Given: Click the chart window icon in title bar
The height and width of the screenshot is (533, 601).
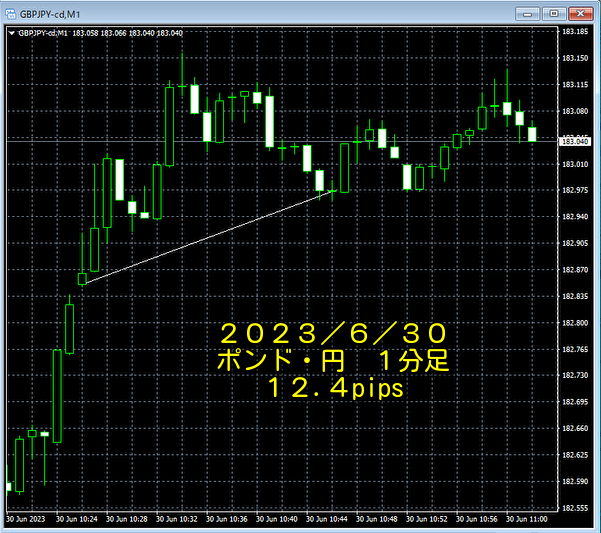Looking at the screenshot, I should click(x=10, y=14).
